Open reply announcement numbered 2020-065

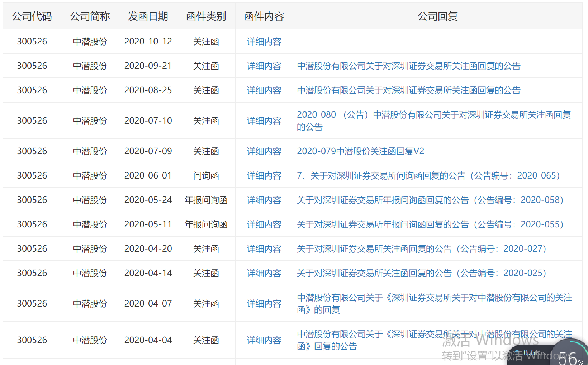428,176
